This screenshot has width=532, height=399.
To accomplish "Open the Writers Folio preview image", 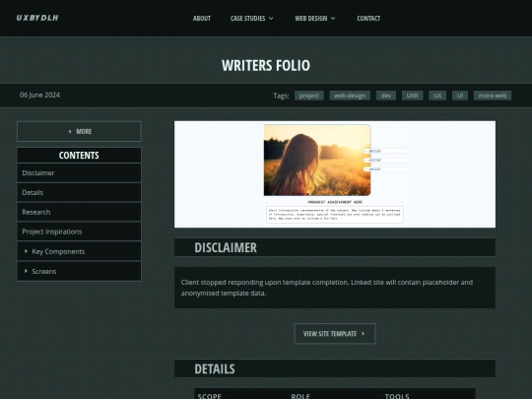I will pos(335,174).
